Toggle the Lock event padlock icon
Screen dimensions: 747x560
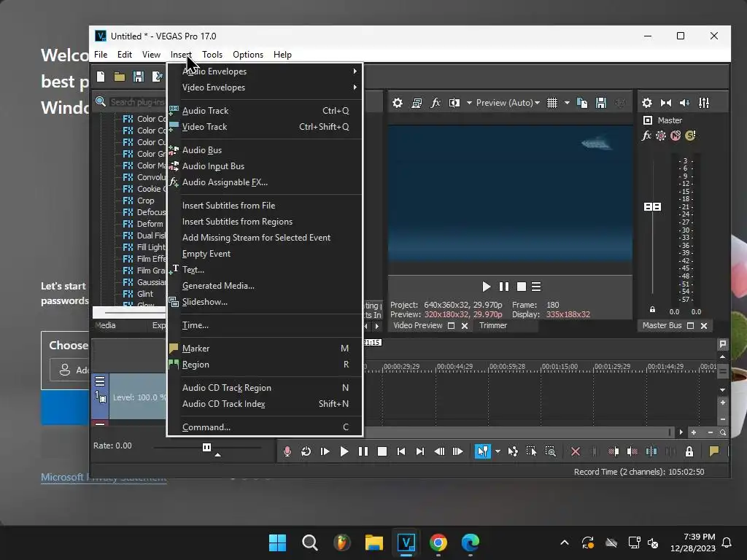(x=689, y=451)
